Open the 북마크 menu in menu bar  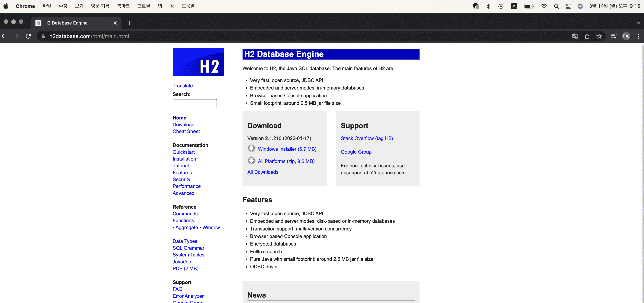[x=123, y=6]
